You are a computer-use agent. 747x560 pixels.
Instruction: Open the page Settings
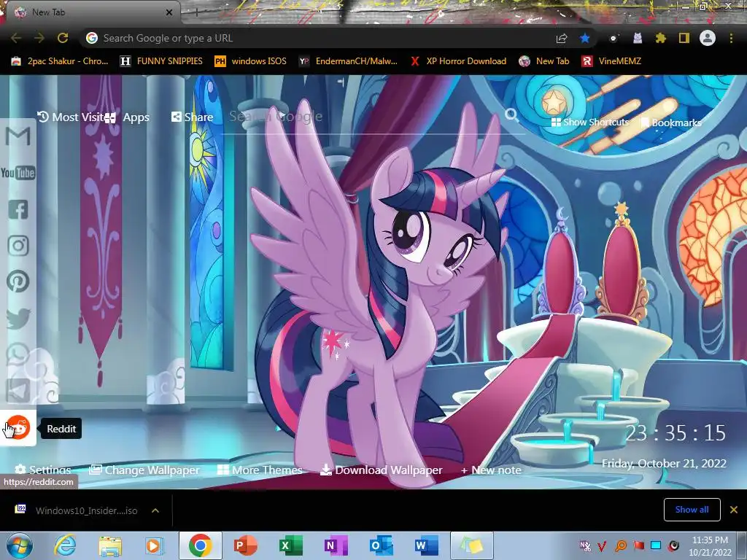[43, 470]
